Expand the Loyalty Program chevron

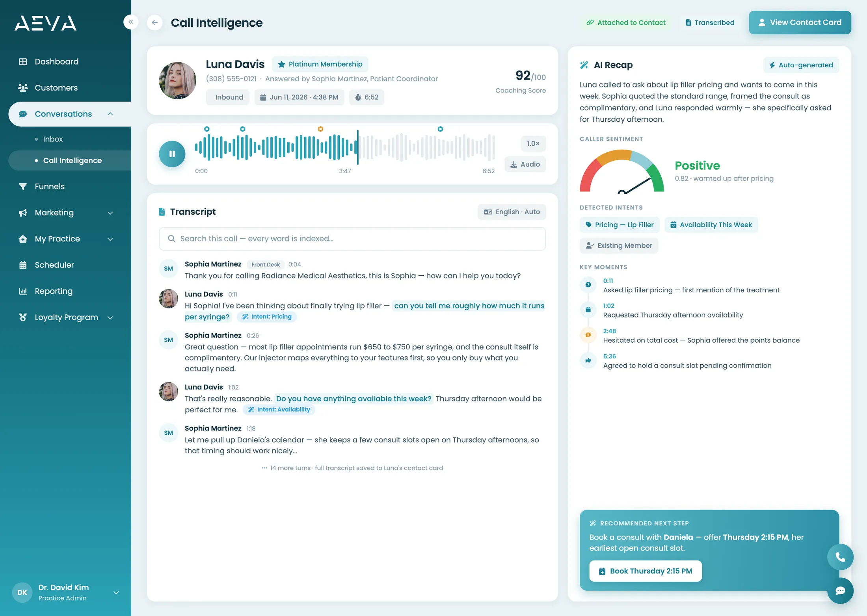[x=110, y=317]
